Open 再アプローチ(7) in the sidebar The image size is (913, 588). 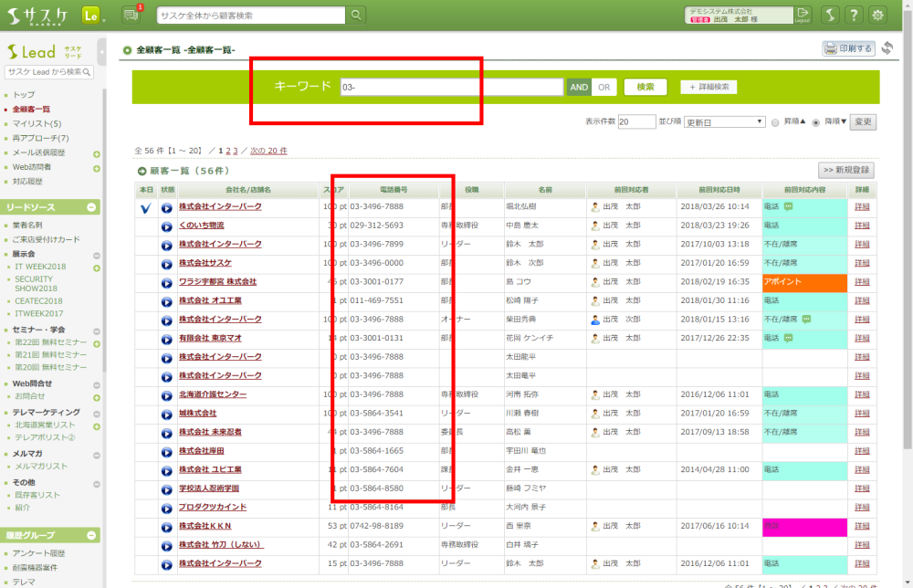coord(40,138)
